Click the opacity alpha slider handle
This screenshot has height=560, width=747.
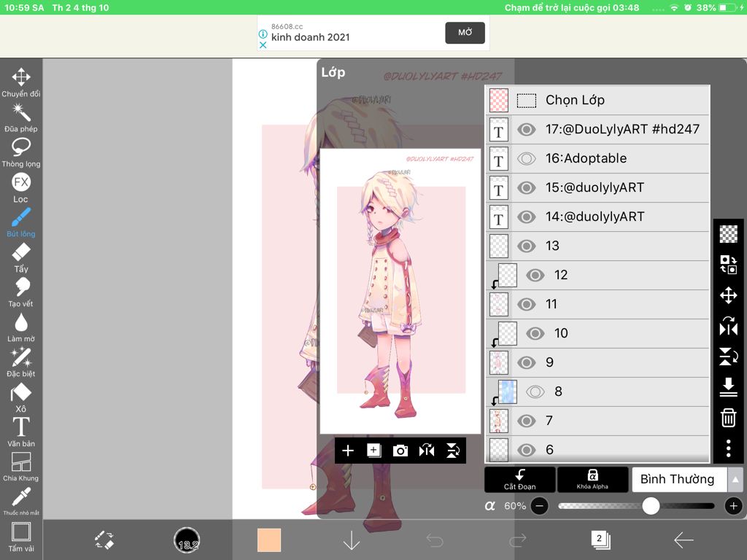pyautogui.click(x=651, y=506)
